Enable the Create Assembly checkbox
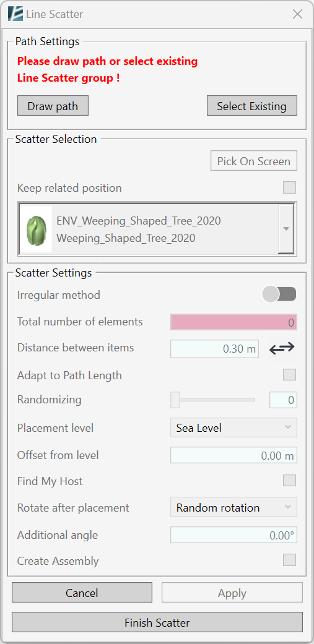The image size is (314, 644). [290, 560]
